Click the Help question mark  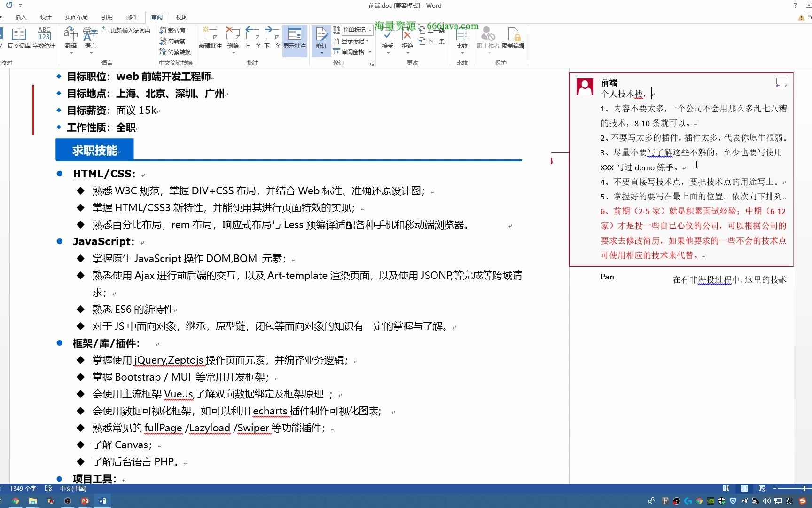[795, 5]
